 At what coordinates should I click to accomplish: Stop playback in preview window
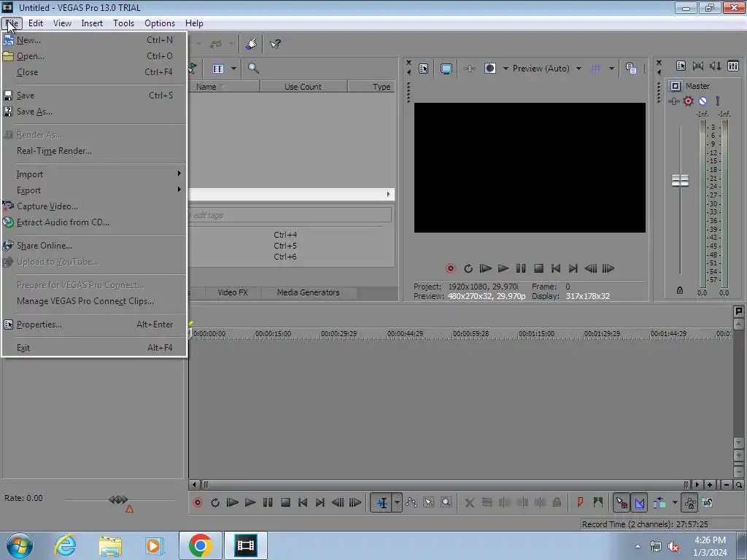538,268
